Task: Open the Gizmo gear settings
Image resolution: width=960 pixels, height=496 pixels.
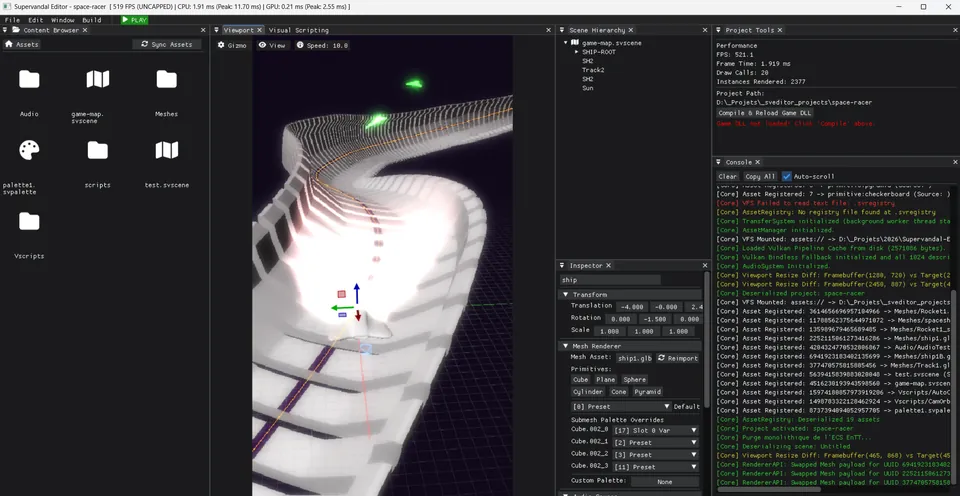Action: coord(232,45)
